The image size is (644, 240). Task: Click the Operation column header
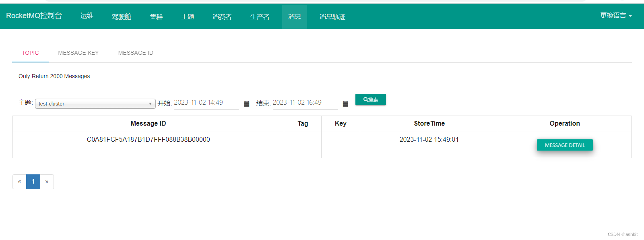tap(565, 124)
